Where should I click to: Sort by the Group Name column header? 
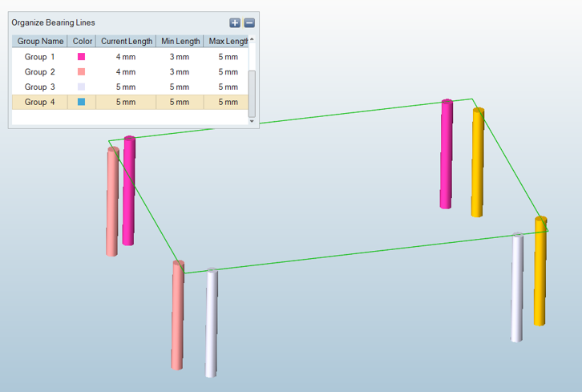click(x=40, y=41)
